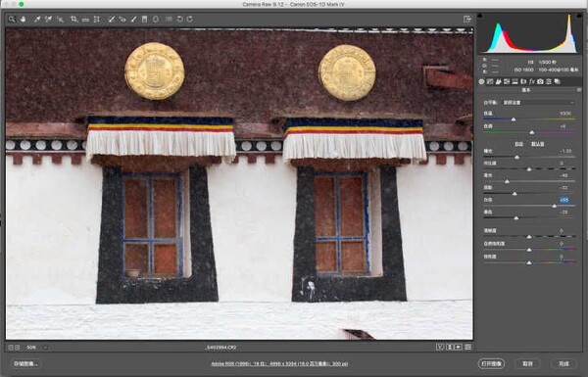
Task: Click the Save Image button
Action: tap(25, 363)
